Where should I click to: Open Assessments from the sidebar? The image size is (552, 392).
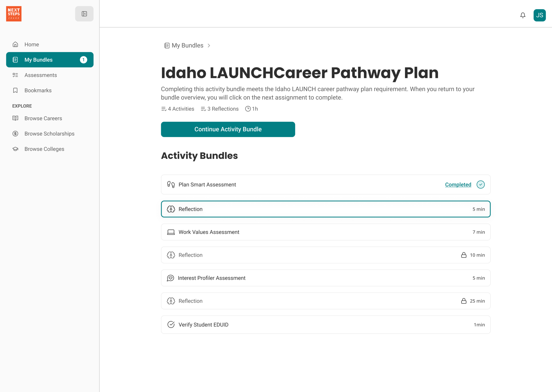(x=41, y=75)
